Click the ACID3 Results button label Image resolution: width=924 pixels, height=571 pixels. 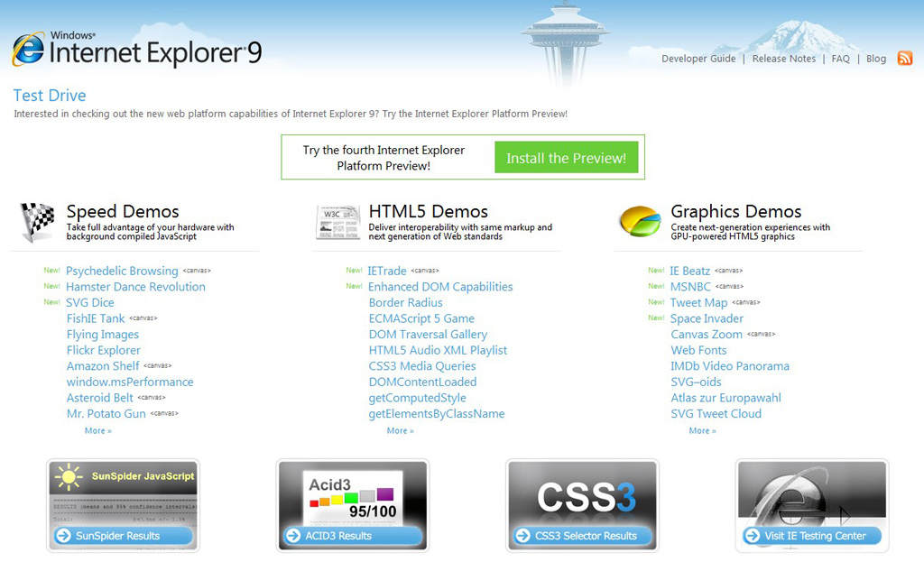338,536
